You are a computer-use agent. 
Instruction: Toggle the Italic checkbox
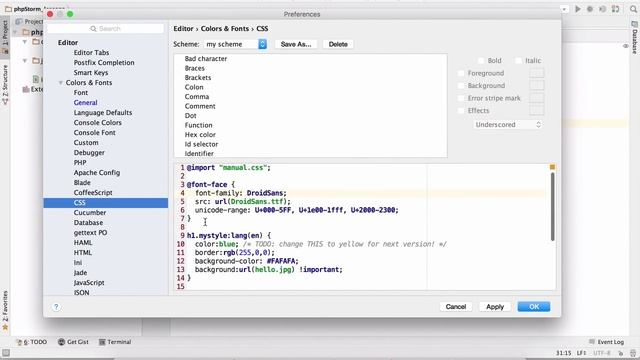click(x=518, y=60)
